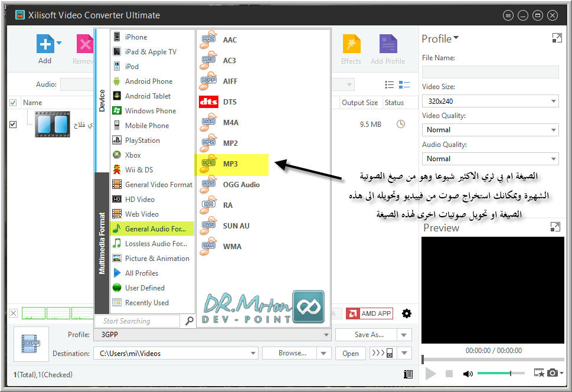This screenshot has width=572, height=392.
Task: Click the Add Profile toolbar icon
Action: (388, 44)
